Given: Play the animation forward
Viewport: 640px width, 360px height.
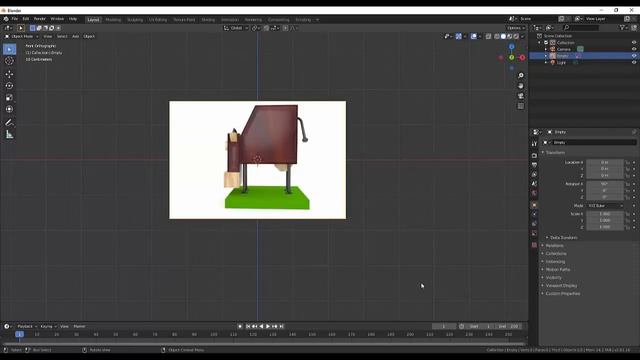Looking at the screenshot, I should point(268,327).
